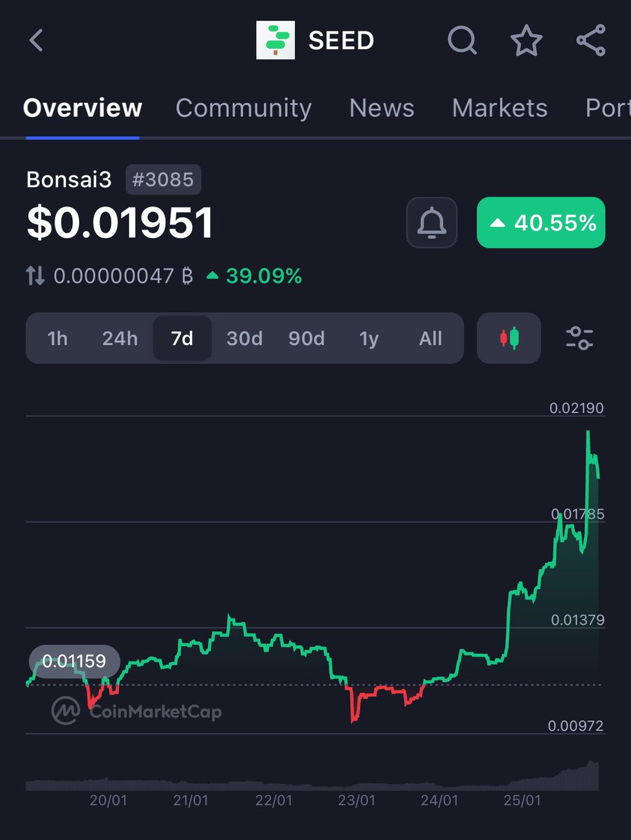Tap the #3085 rank badge
The image size is (631, 840).
[x=163, y=179]
